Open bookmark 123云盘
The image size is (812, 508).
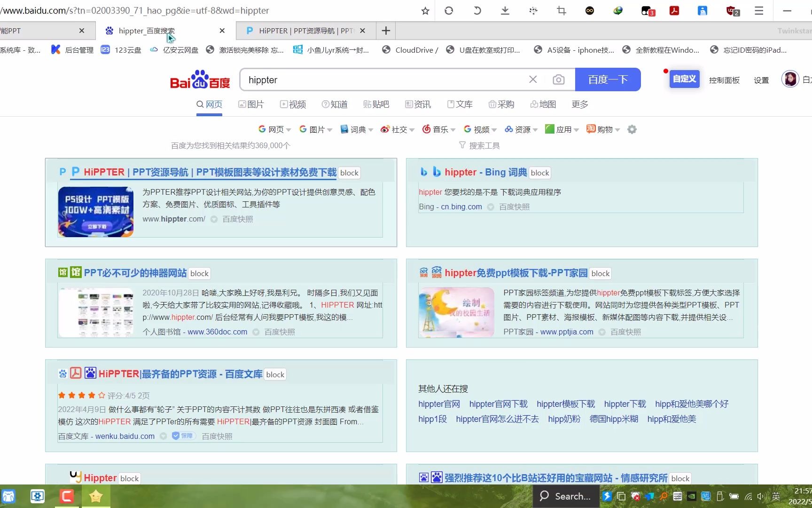(x=121, y=50)
